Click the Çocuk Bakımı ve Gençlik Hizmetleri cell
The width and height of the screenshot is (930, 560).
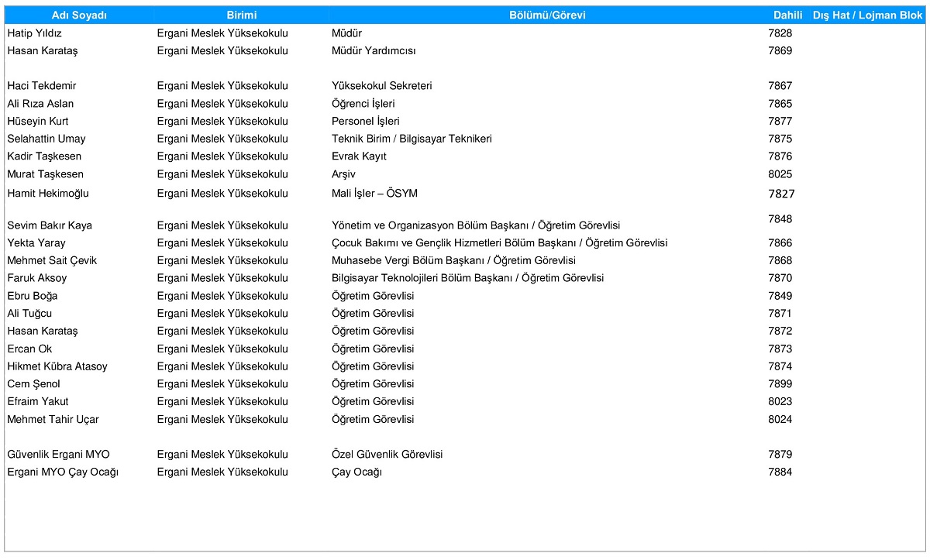point(500,243)
